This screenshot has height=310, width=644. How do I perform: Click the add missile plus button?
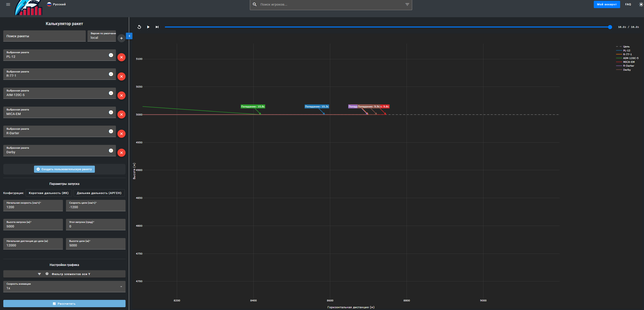coord(121,38)
